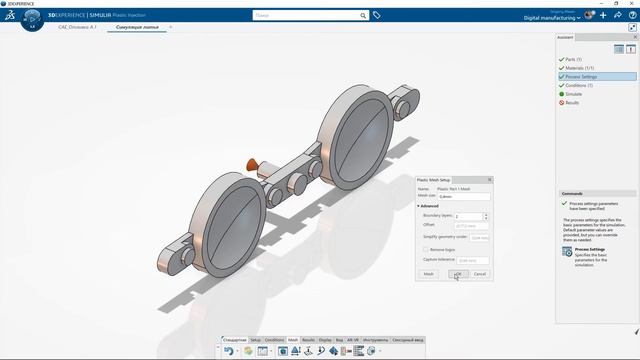Click the Mesh button in the dialog

click(x=429, y=274)
